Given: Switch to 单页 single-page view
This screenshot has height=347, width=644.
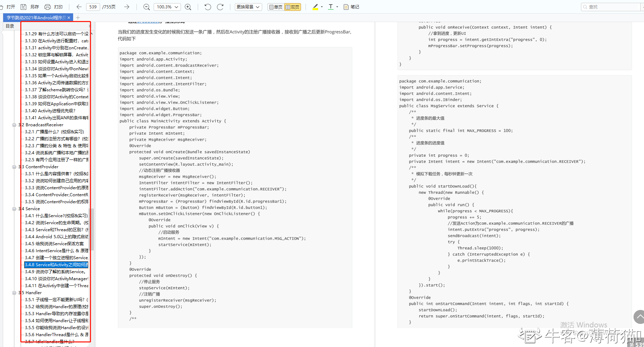Looking at the screenshot, I should click(x=275, y=7).
